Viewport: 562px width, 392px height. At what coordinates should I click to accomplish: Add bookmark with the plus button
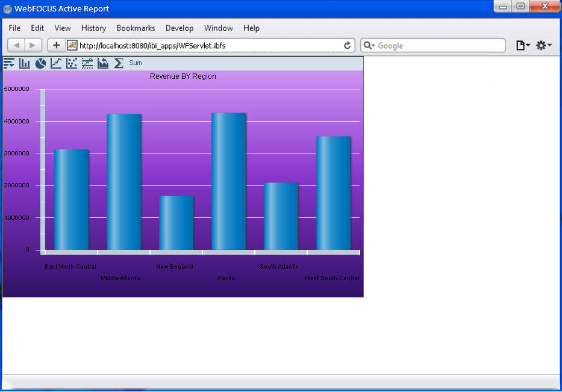point(56,46)
